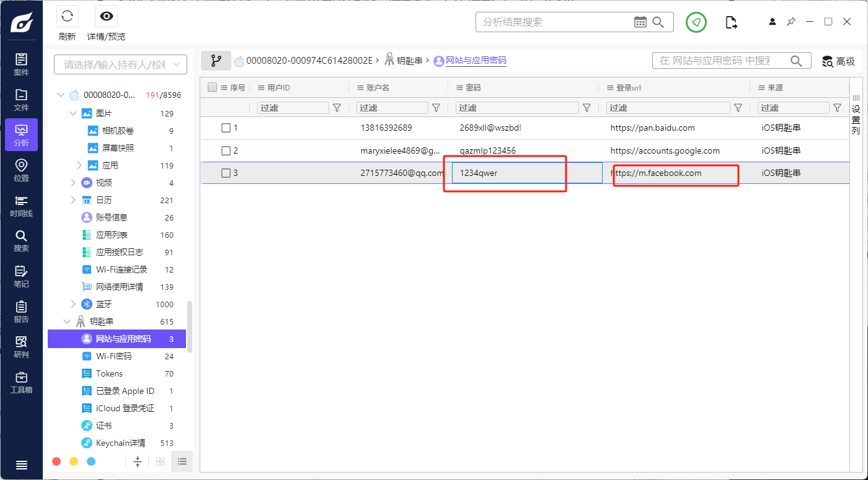The image size is (868, 480).
Task: Tick the checkbox for row 3
Action: coord(226,173)
